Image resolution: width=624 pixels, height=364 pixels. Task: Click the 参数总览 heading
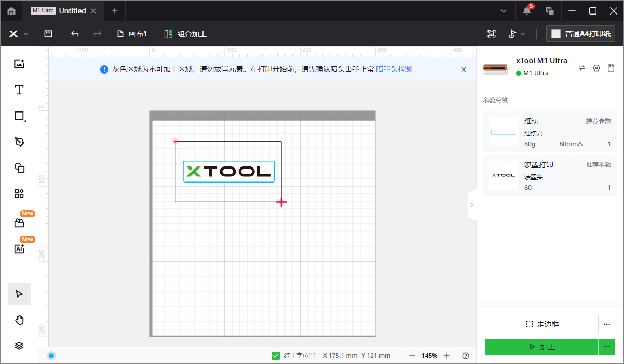[495, 101]
